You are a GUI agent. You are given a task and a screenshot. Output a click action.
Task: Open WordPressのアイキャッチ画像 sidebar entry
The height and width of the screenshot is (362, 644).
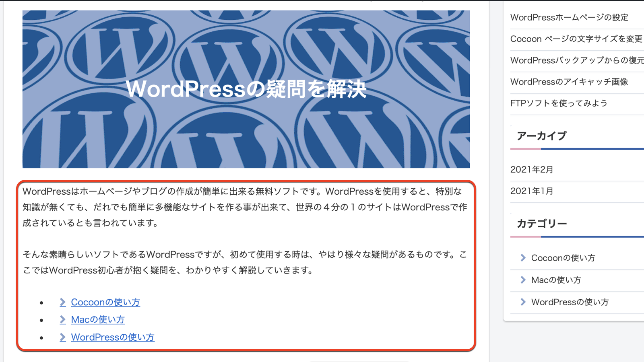[x=568, y=82]
